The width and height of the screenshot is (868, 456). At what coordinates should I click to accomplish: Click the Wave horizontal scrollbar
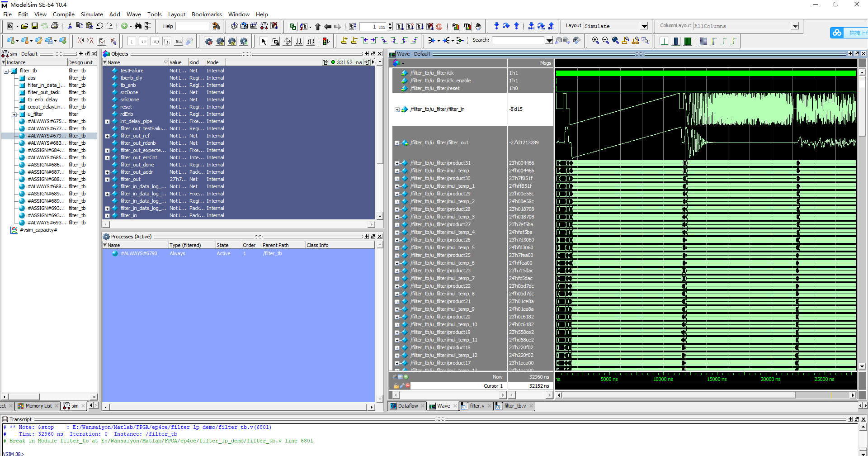coord(678,395)
